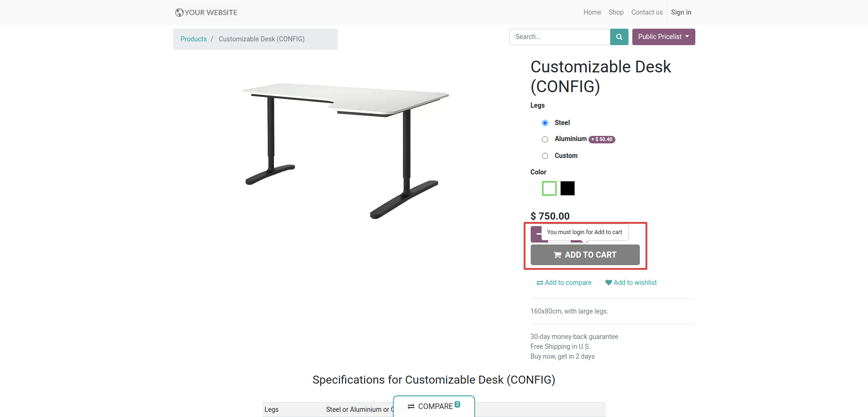The image size is (868, 417).
Task: Click the globe logo icon
Action: tap(179, 13)
